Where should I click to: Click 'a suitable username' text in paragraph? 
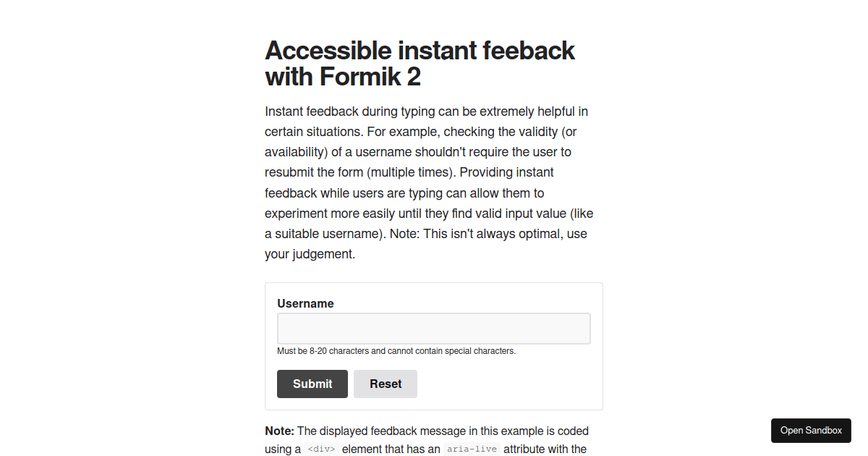(322, 234)
